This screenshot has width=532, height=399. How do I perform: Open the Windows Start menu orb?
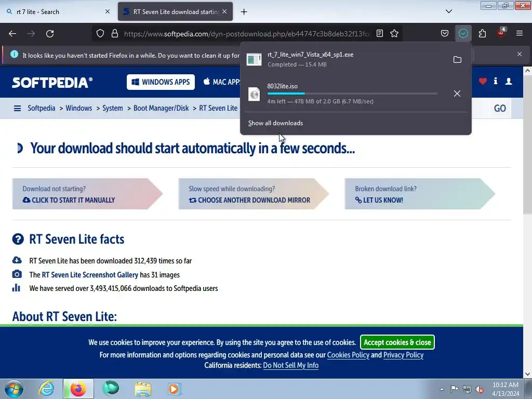tap(14, 389)
